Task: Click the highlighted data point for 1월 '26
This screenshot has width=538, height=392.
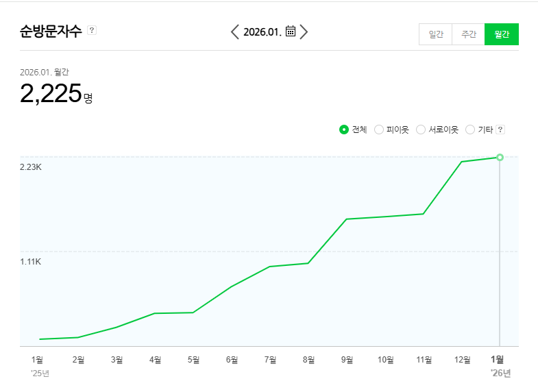Action: pyautogui.click(x=500, y=158)
